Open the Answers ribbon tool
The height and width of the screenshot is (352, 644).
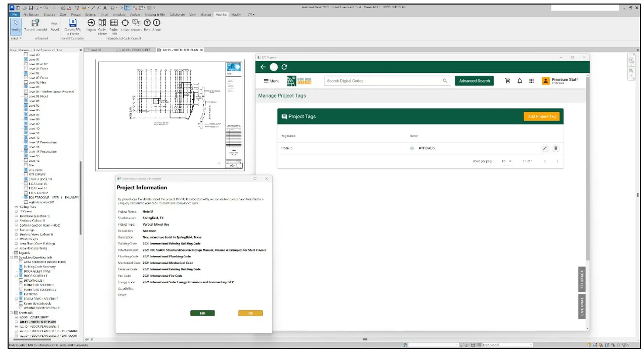pos(136,25)
